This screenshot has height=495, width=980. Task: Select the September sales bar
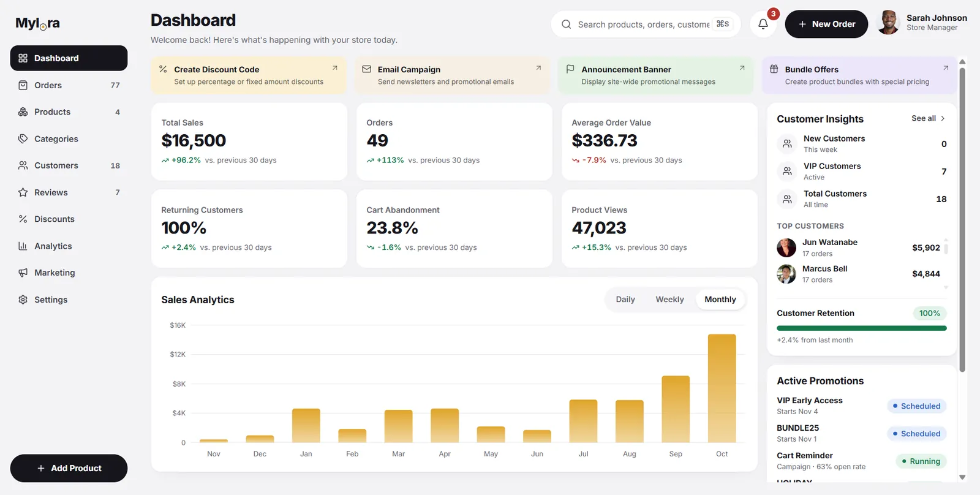tap(676, 409)
